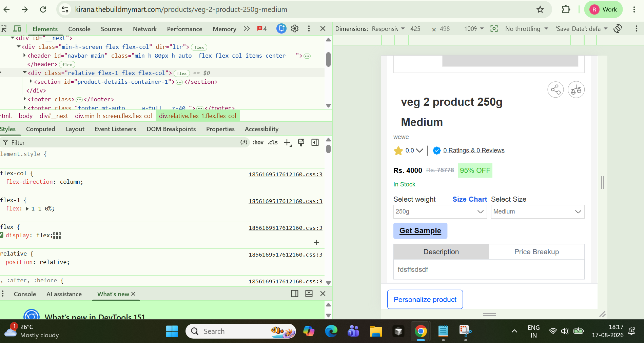Toggle the :hov element state button

click(258, 142)
